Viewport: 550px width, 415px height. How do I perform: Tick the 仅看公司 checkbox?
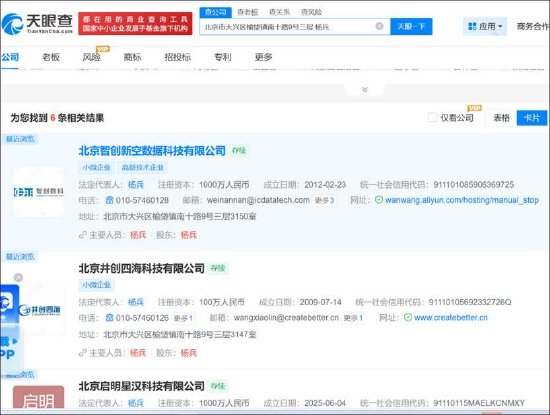pyautogui.click(x=432, y=118)
